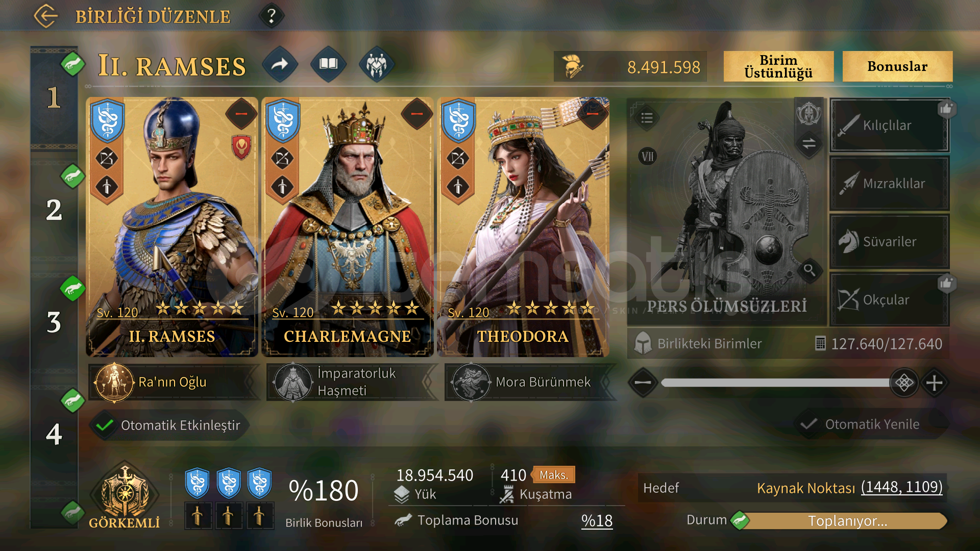Open the magnifier on Pers Ölümsüzleri unit

click(x=810, y=270)
